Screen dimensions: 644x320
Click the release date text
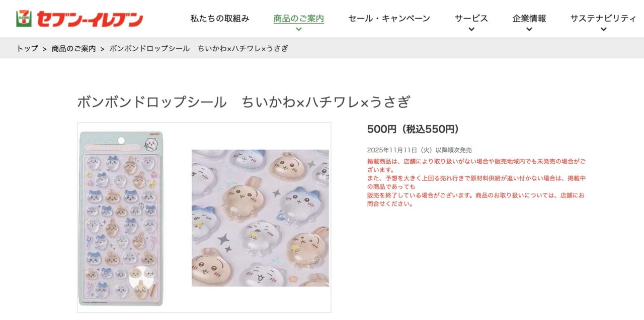coord(420,150)
